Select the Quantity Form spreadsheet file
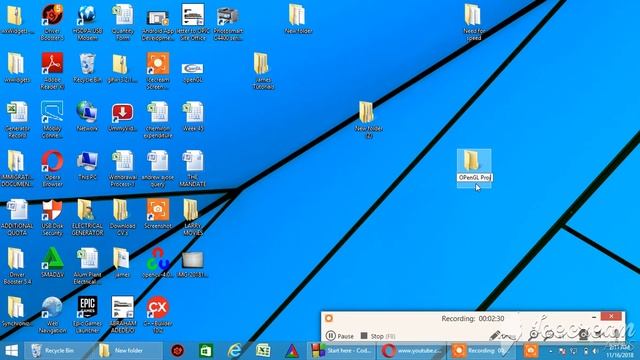Viewport: 640px width, 360px height. click(x=122, y=21)
